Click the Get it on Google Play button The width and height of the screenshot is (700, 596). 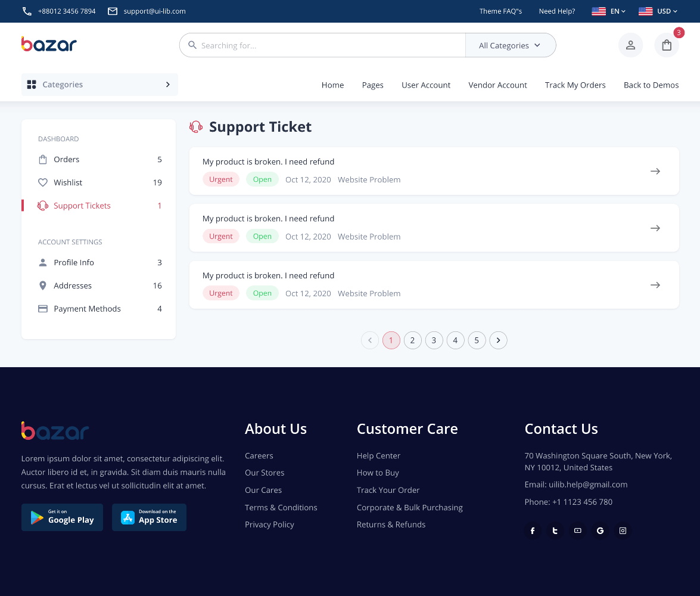point(62,517)
